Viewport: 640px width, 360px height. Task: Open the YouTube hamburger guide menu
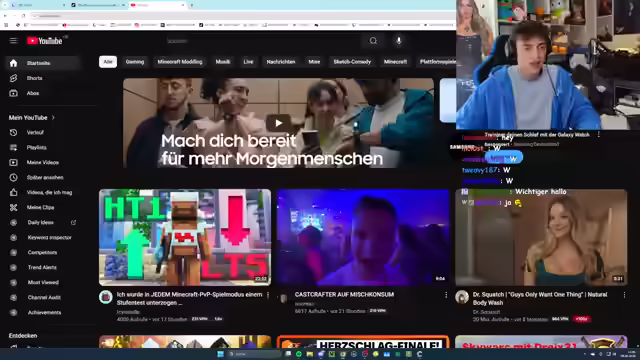(13, 41)
